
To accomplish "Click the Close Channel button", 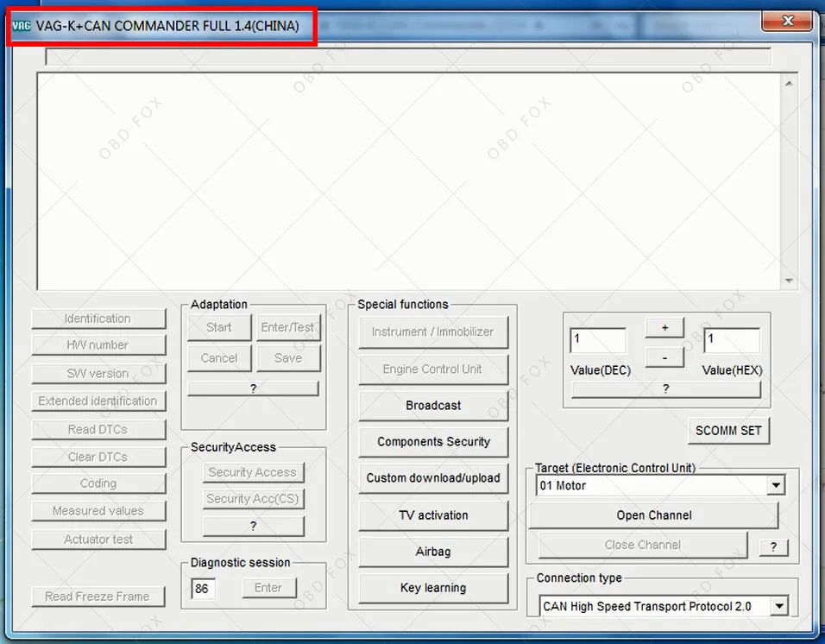I will point(643,545).
